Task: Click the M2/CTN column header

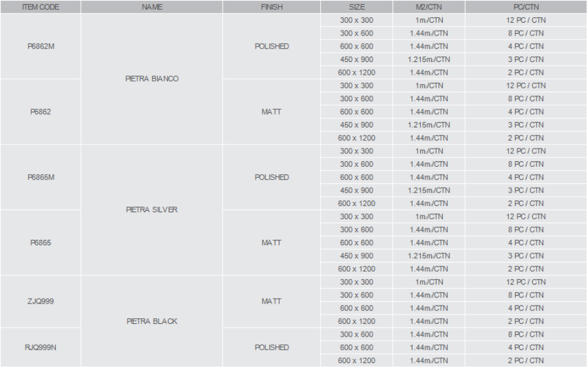Action: 429,7
